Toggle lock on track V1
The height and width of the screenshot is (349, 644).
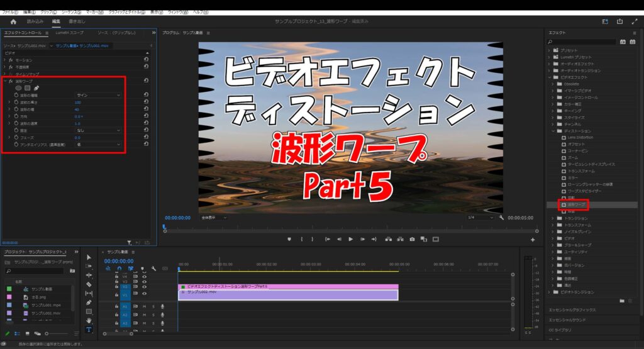pos(116,294)
